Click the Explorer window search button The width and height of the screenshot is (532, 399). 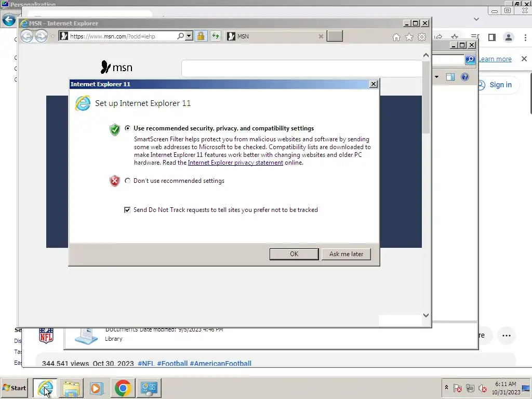(470, 59)
